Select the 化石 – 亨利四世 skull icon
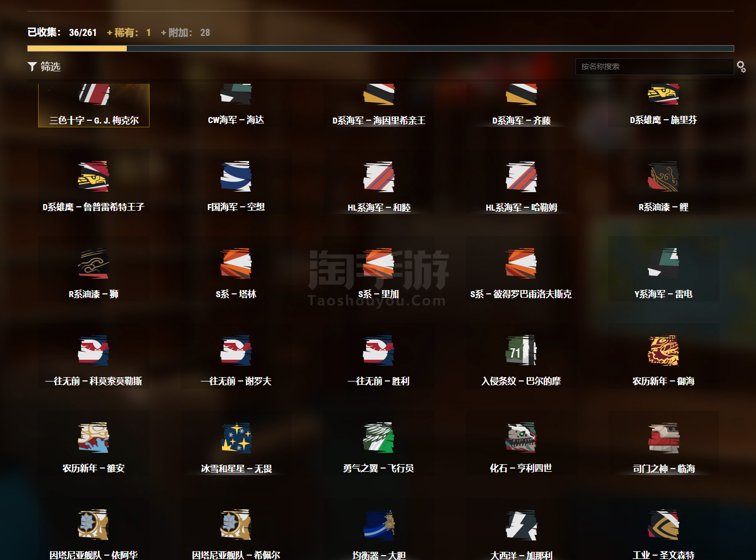This screenshot has height=560, width=756. (521, 438)
